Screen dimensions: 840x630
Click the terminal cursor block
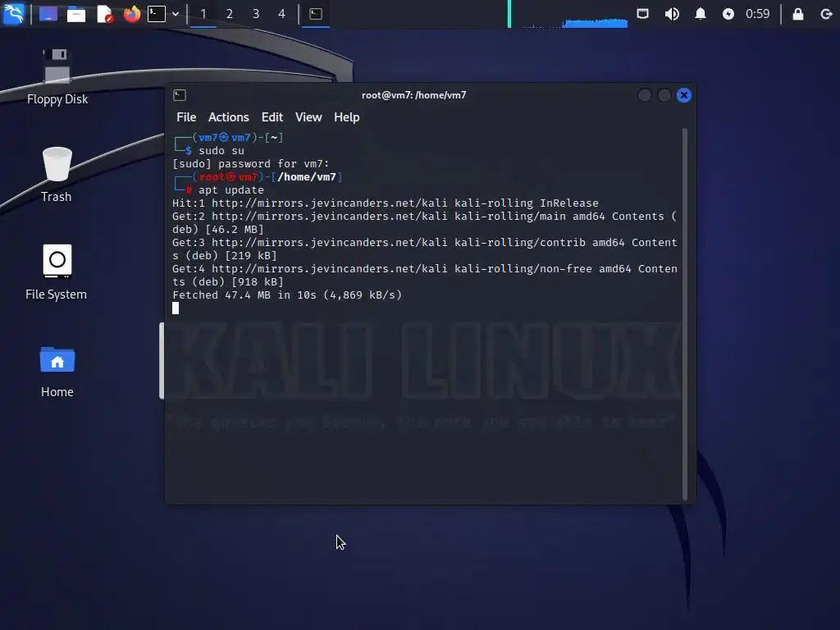click(176, 308)
